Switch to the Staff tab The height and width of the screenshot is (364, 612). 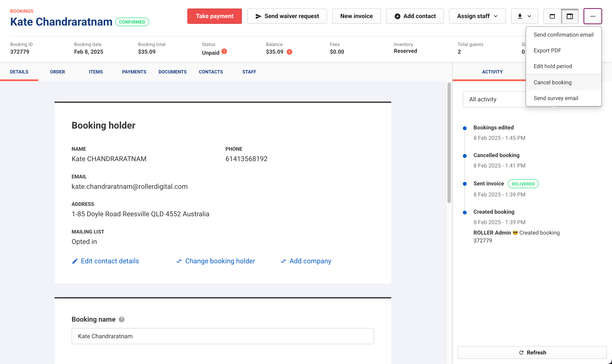click(x=249, y=72)
